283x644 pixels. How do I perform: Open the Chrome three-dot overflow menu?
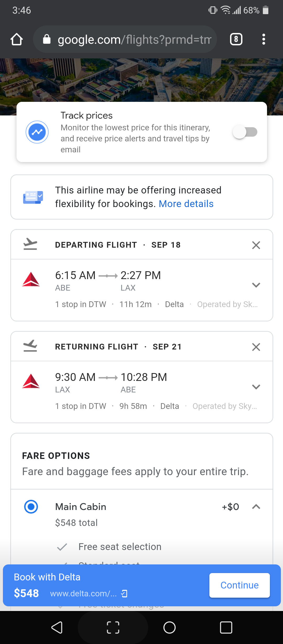[264, 40]
